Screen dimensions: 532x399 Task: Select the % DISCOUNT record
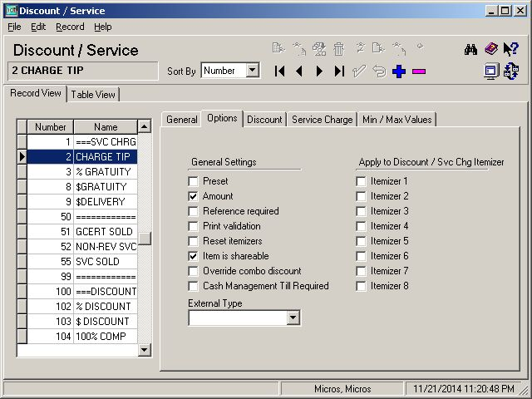coord(82,307)
